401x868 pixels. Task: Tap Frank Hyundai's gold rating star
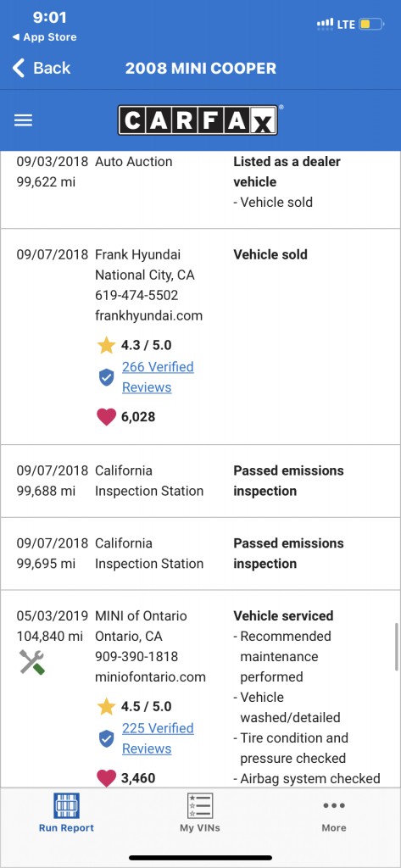tap(106, 346)
